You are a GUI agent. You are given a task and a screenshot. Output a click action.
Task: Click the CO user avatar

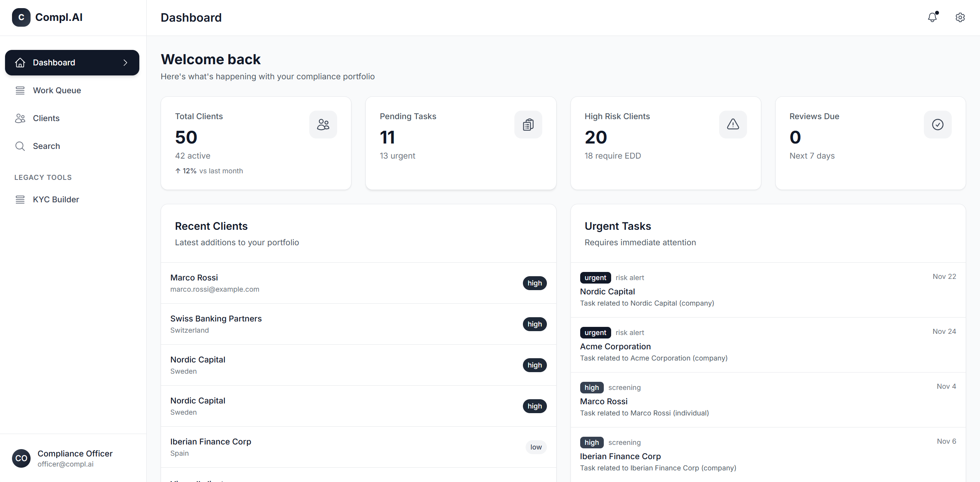coord(21,458)
